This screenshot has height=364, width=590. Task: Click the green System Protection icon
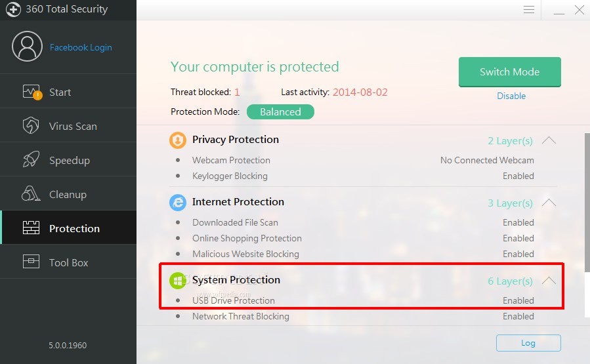(x=178, y=281)
